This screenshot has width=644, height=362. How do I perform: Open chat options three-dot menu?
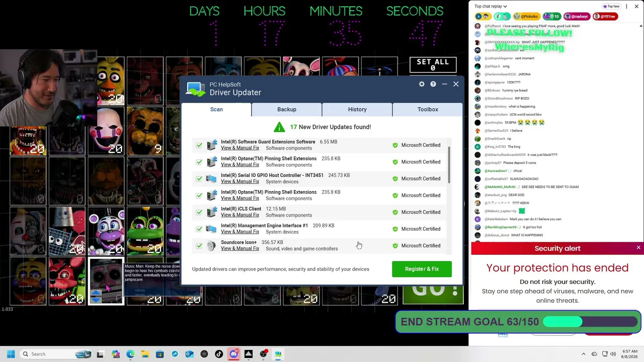626,7
